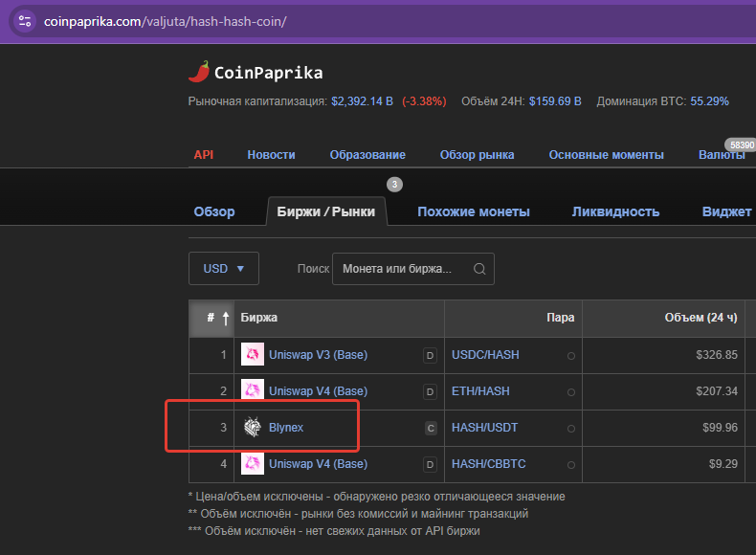Viewport: 756px width, 555px height.
Task: Select the Биржи / Рынки tab
Action: coord(326,211)
